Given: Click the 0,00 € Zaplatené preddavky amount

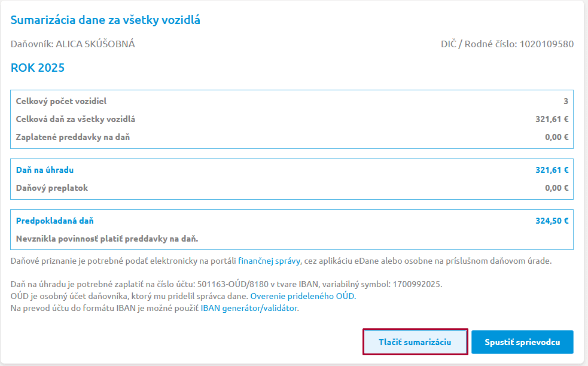Looking at the screenshot, I should pyautogui.click(x=556, y=137).
